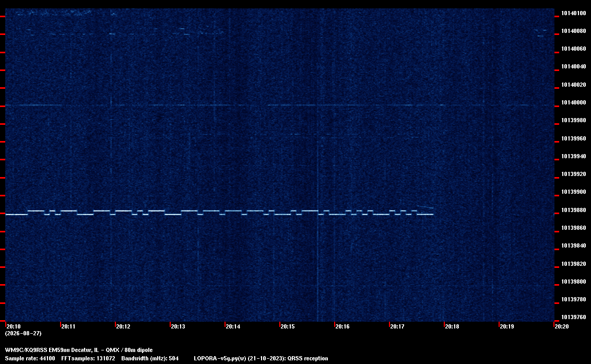Click the 20:15 time axis label

[x=288, y=326]
